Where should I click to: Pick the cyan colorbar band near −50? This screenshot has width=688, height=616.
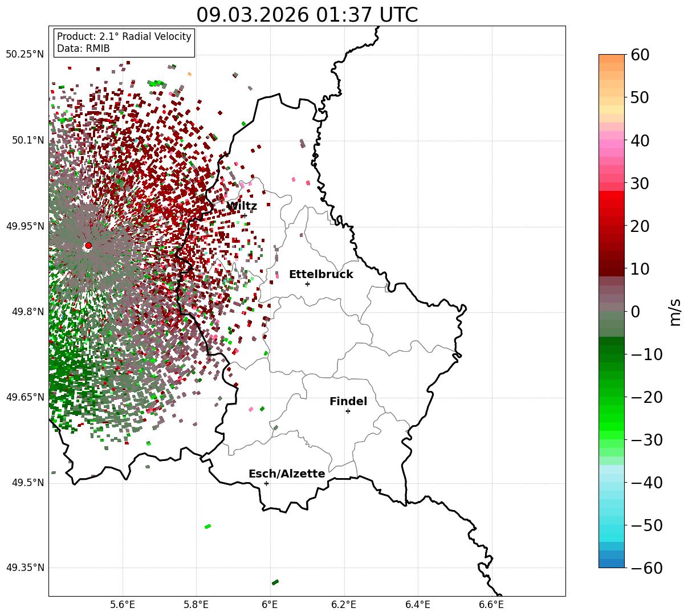coord(612,529)
